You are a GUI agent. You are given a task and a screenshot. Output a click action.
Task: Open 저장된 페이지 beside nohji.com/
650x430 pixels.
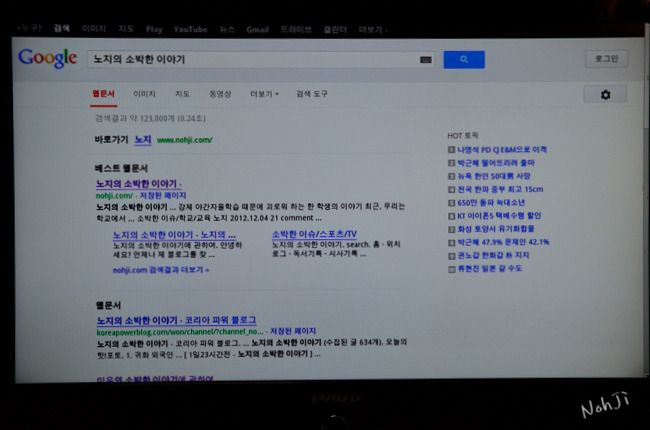(163, 195)
